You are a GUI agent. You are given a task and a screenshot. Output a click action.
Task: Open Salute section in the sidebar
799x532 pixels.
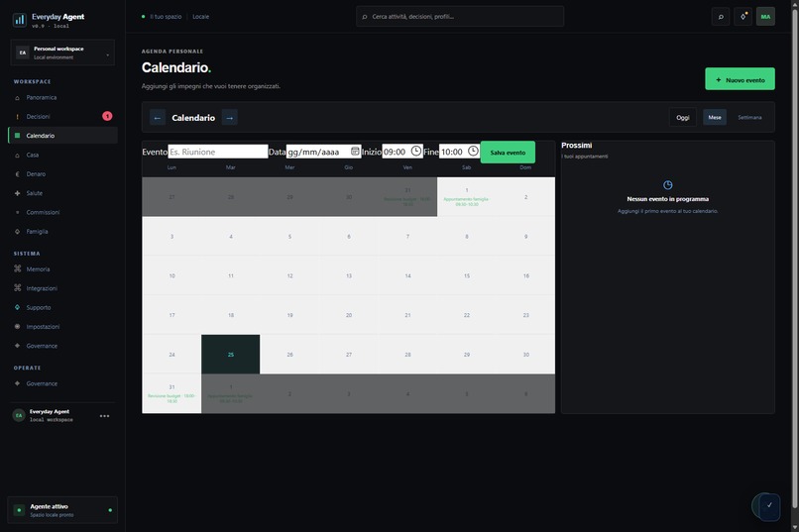[x=62, y=193]
